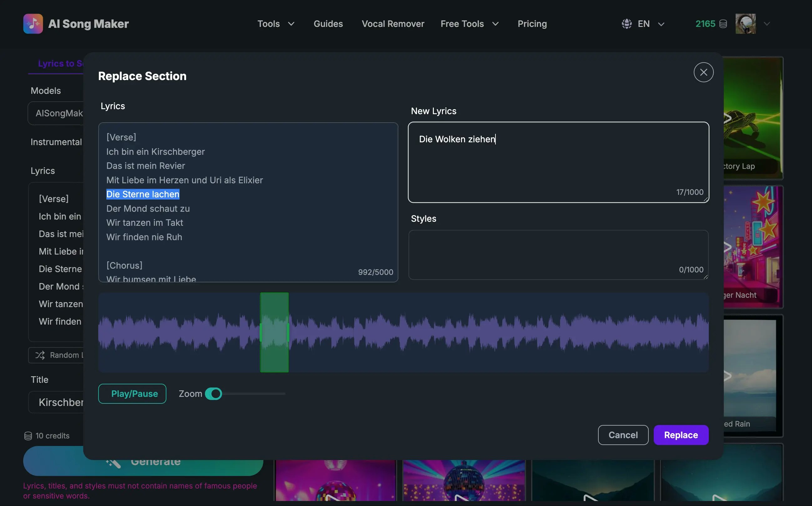Open the user avatar picture

[x=745, y=24]
